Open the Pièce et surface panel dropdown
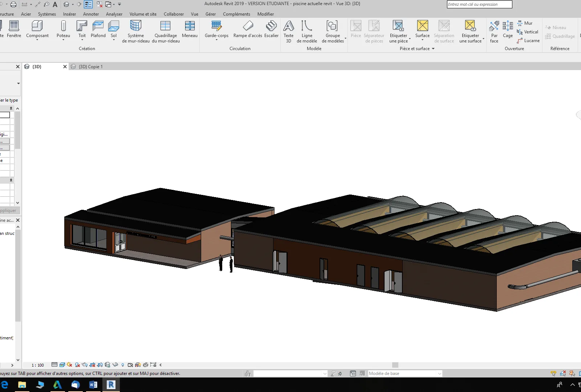This screenshot has width=581, height=392. pos(433,49)
